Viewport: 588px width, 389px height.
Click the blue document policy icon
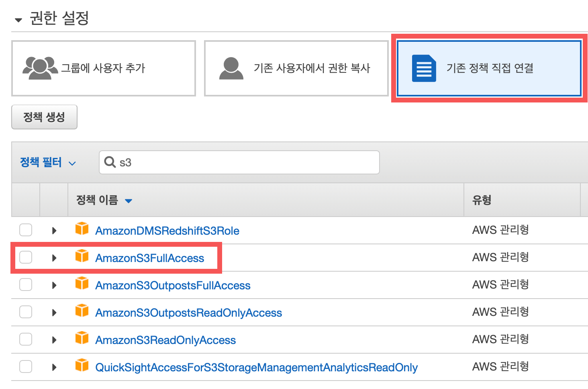pos(424,68)
